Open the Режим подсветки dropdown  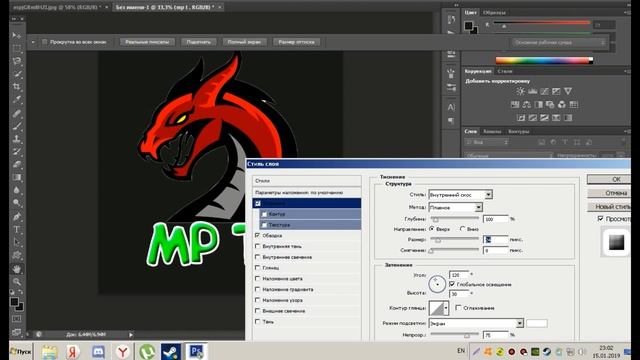click(x=476, y=323)
